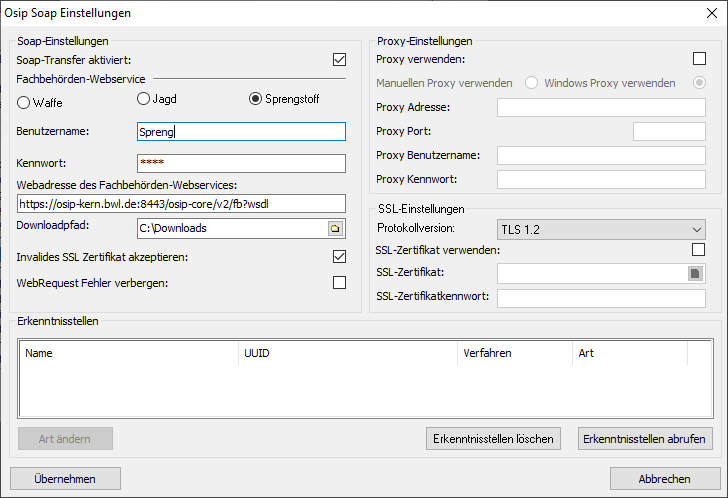Screen dimensions: 728x498
Task: Apply settings with the Übernehmen button
Action: coord(65,479)
